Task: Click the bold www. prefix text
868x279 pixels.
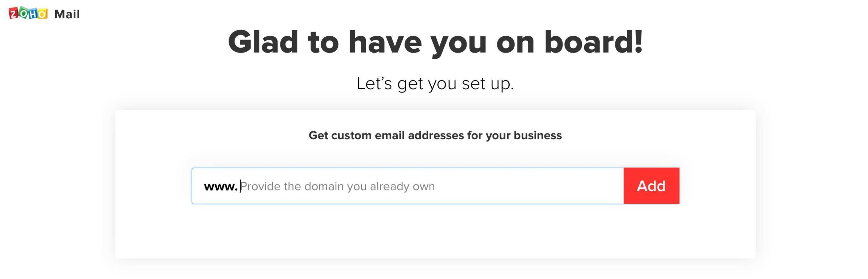Action: pyautogui.click(x=220, y=186)
